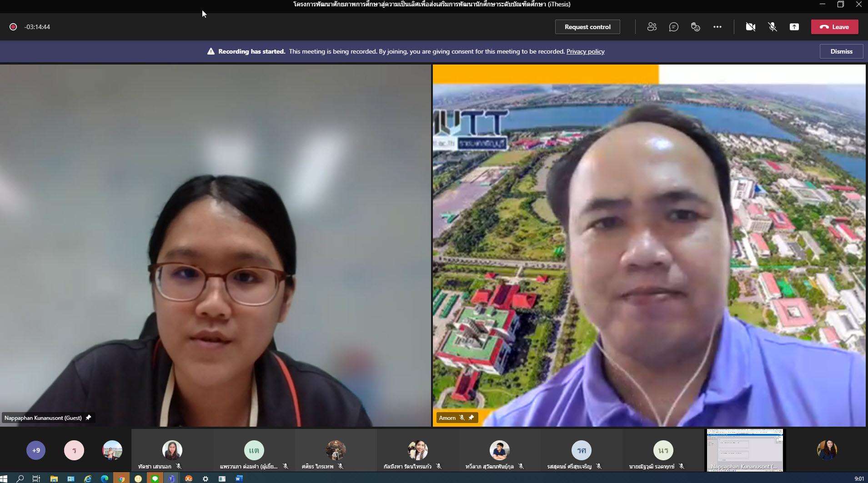The image size is (868, 483).
Task: Turn on the camera
Action: click(x=750, y=27)
